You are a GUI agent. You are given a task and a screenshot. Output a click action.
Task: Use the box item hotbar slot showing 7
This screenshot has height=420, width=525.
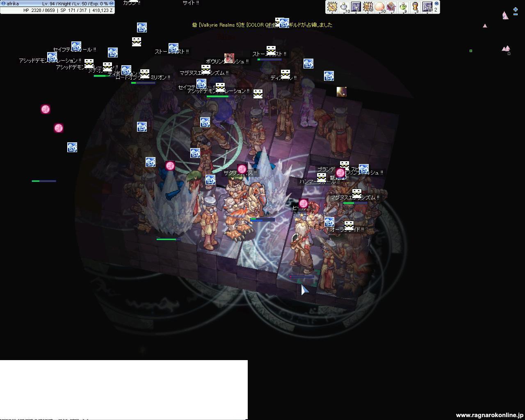[391, 7]
